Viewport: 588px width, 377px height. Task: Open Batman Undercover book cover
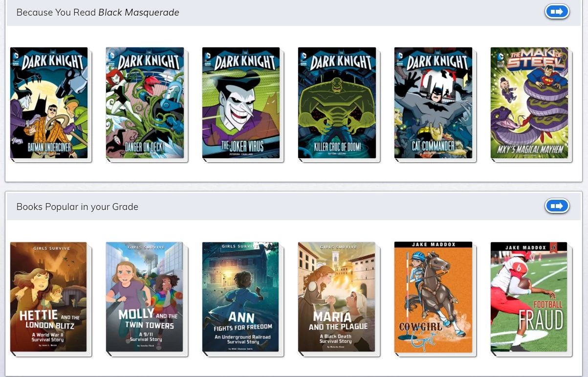click(49, 103)
